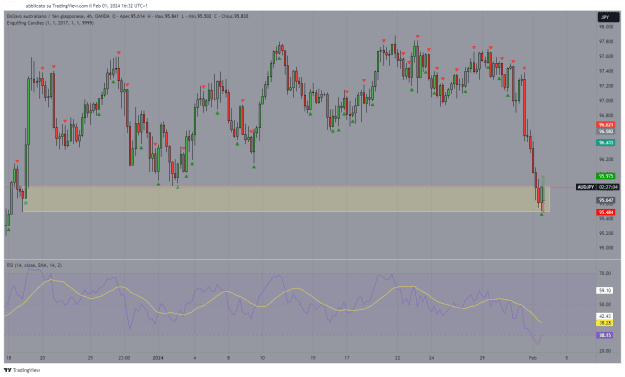Click the 59.10 RSI value label

click(x=605, y=291)
